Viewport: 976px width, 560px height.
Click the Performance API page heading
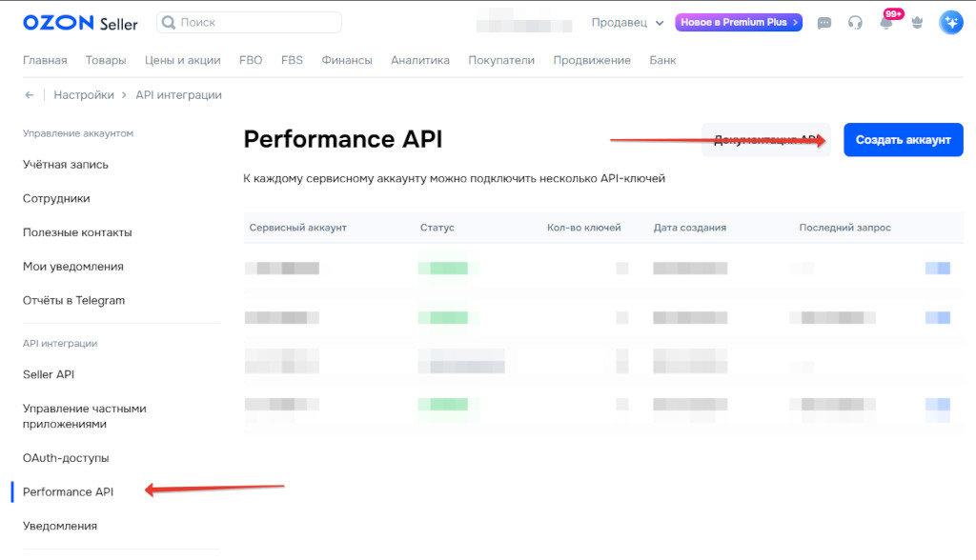[x=343, y=139]
